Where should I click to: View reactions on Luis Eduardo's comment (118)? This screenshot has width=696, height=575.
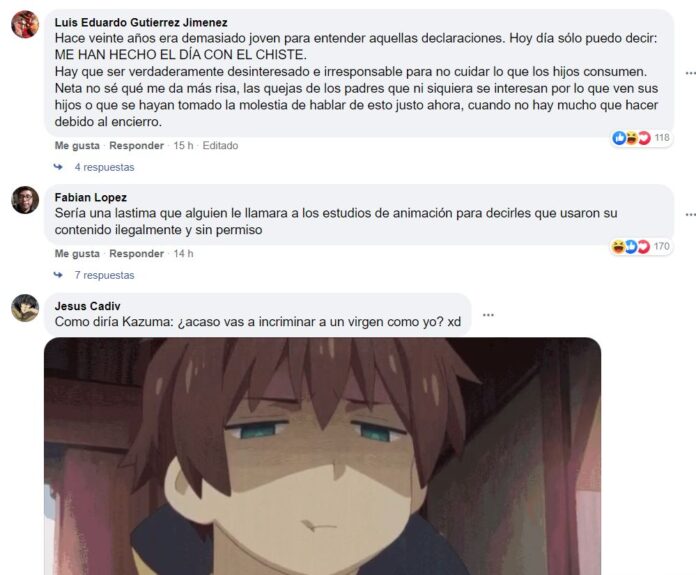[x=641, y=138]
